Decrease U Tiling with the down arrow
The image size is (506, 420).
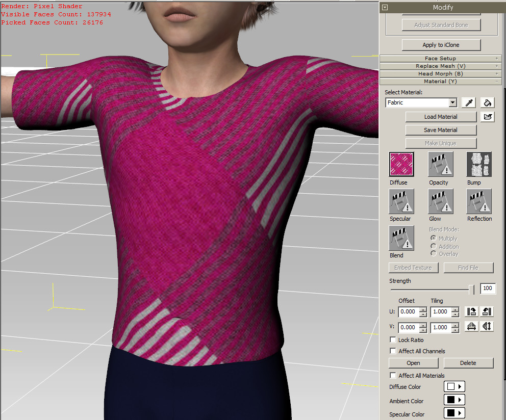click(456, 314)
